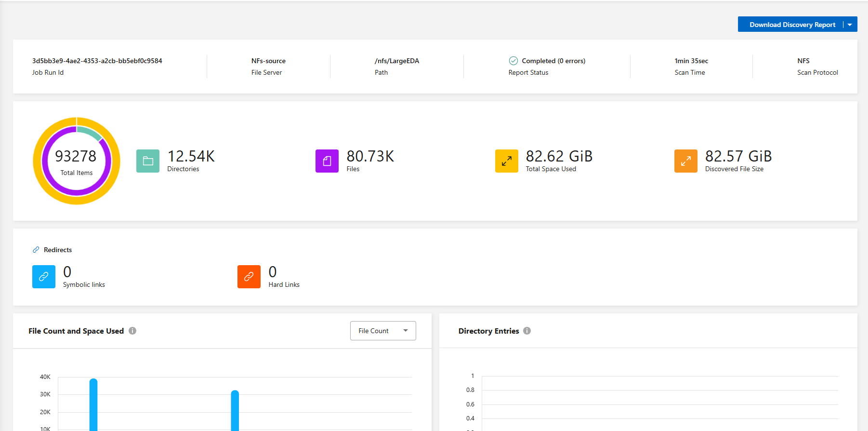The height and width of the screenshot is (431, 868).
Task: Click the Hard Links label
Action: pyautogui.click(x=284, y=284)
